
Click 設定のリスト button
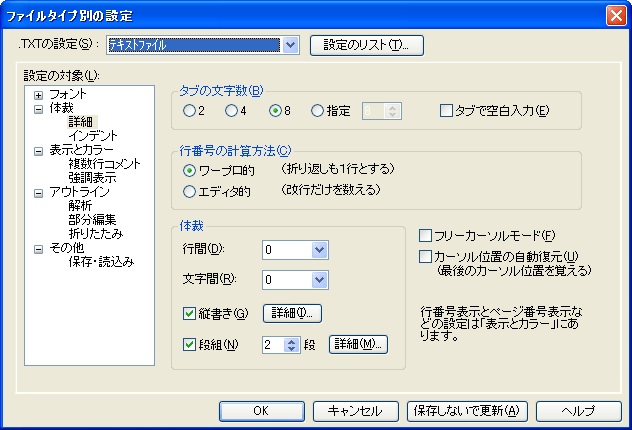(367, 45)
